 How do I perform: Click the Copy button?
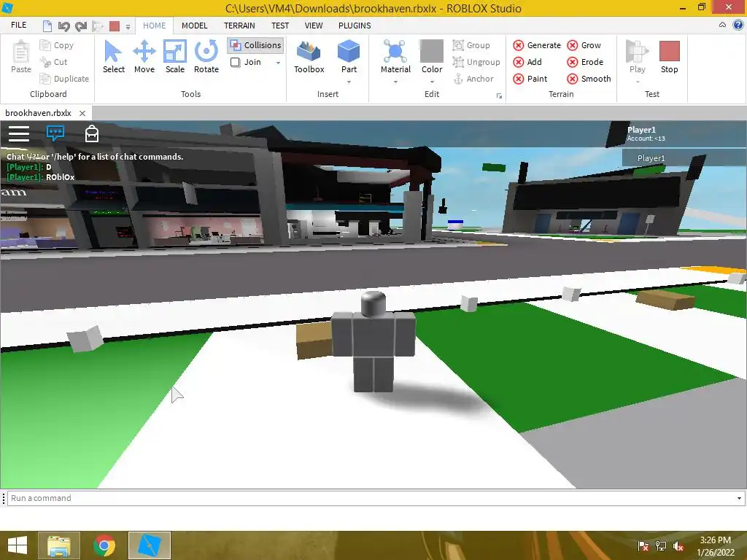[57, 45]
